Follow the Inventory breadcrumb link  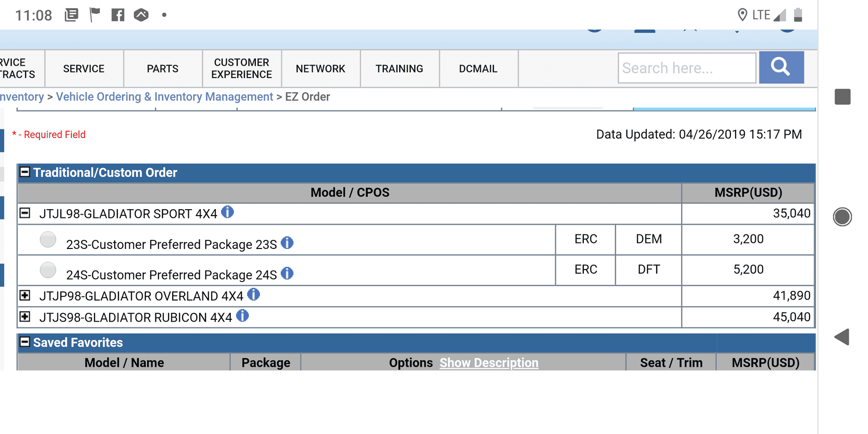[22, 97]
